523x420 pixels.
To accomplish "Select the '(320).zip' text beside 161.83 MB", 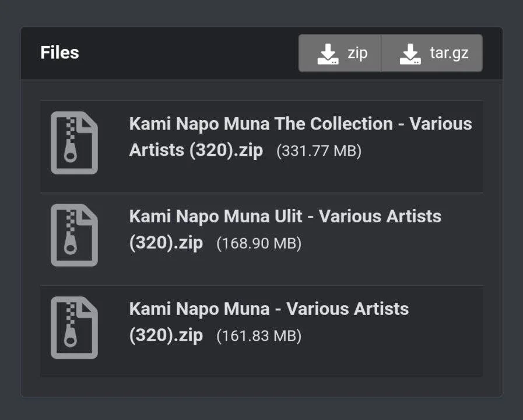I will 166,335.
